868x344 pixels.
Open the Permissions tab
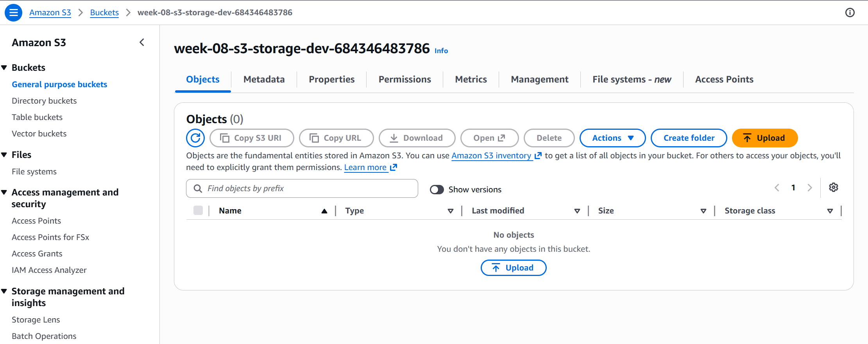point(405,79)
